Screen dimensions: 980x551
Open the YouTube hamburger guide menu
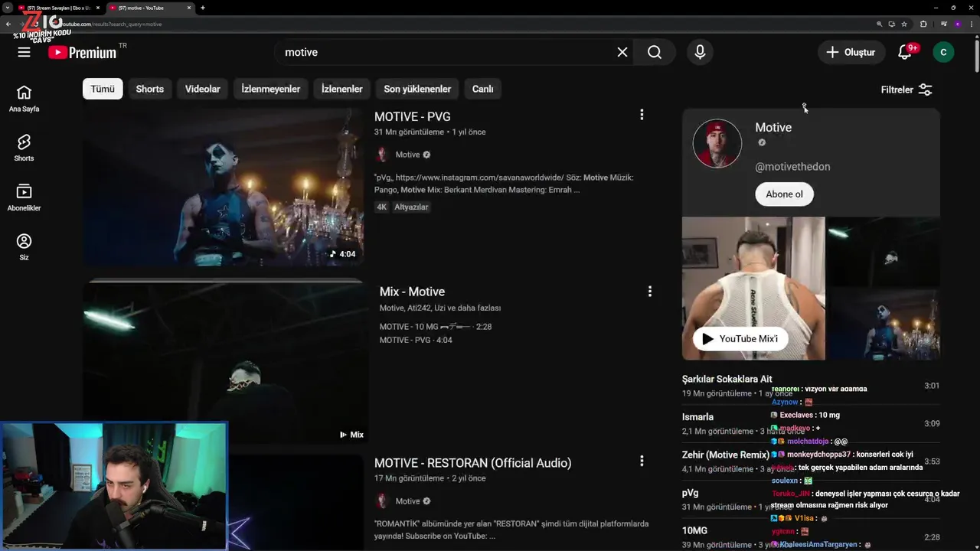click(x=24, y=52)
